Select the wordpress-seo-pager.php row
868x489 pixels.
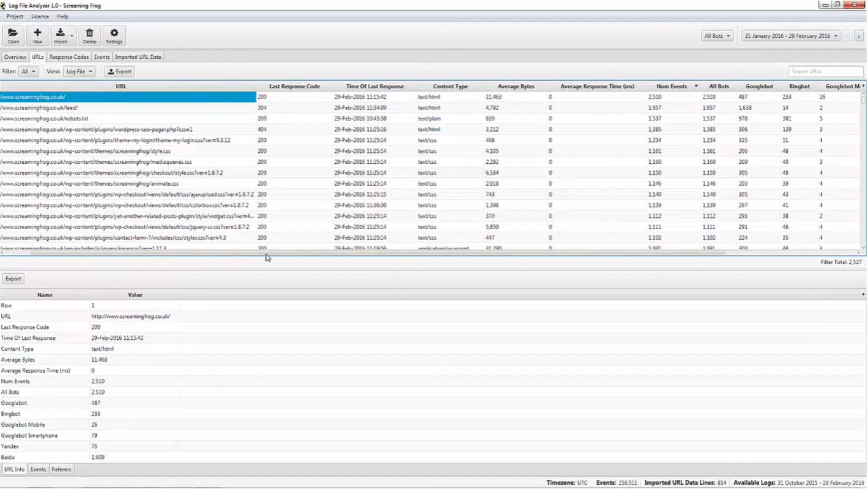[430, 130]
